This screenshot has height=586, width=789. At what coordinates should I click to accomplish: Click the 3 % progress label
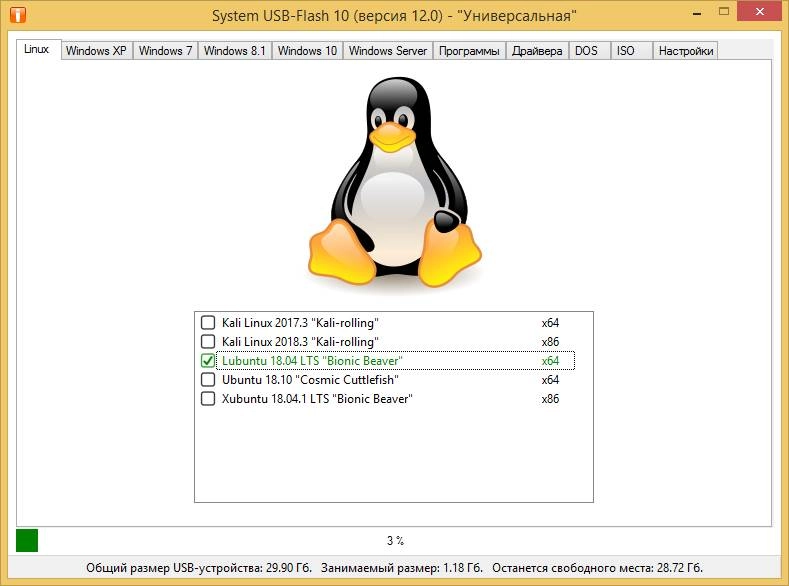click(x=396, y=541)
